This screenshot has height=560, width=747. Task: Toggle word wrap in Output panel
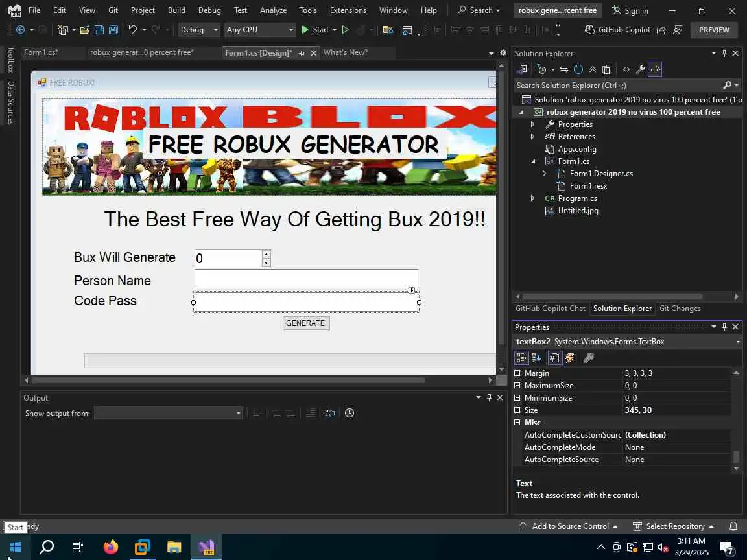[x=329, y=413]
